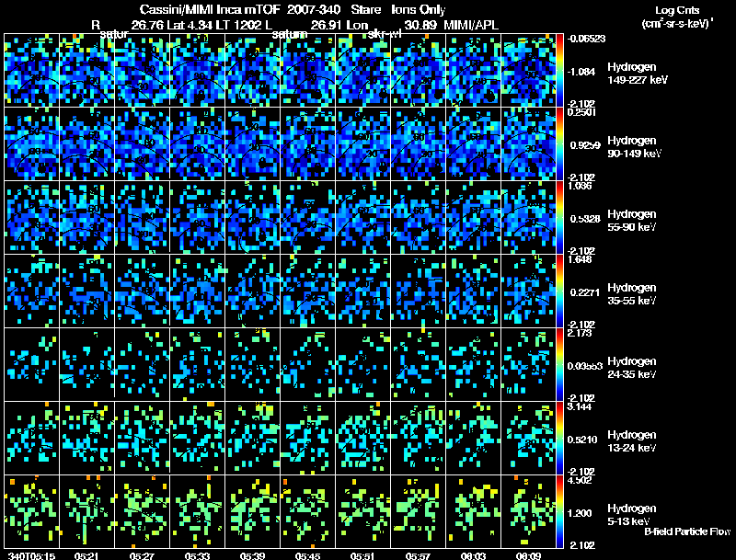Screen dimensions: 736x560
Task: Select the Hydrogen 90-149 keV image at 05:39
Action: (x=252, y=144)
